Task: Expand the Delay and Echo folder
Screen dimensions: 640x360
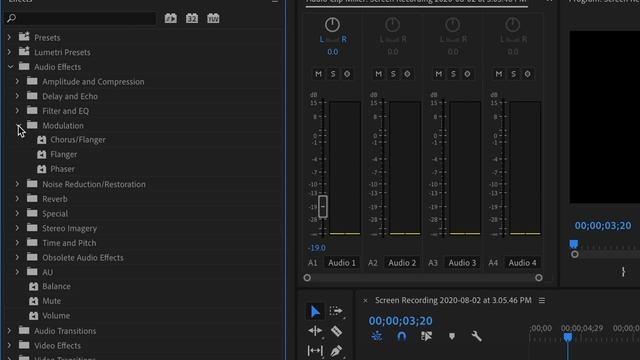Action: tap(17, 96)
